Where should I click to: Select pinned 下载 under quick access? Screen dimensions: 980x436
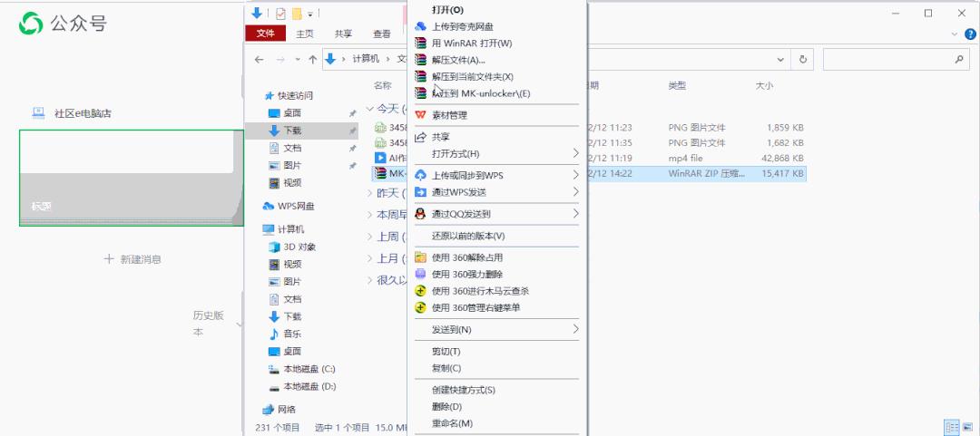pyautogui.click(x=292, y=131)
